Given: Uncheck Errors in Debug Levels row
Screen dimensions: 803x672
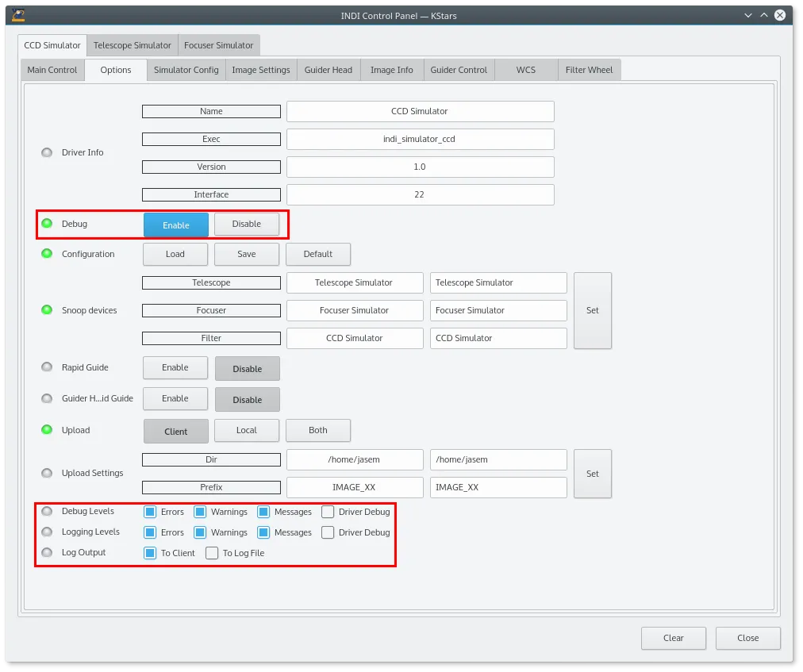Looking at the screenshot, I should [x=150, y=512].
